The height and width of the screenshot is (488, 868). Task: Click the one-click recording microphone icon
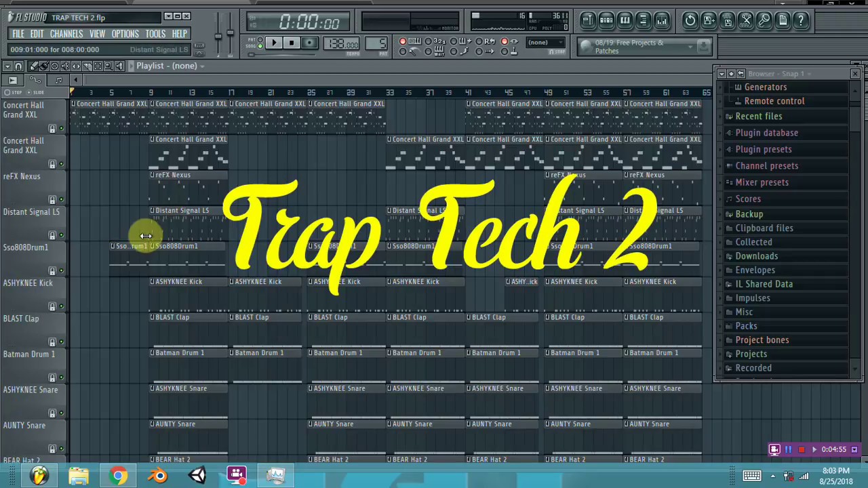click(x=764, y=20)
